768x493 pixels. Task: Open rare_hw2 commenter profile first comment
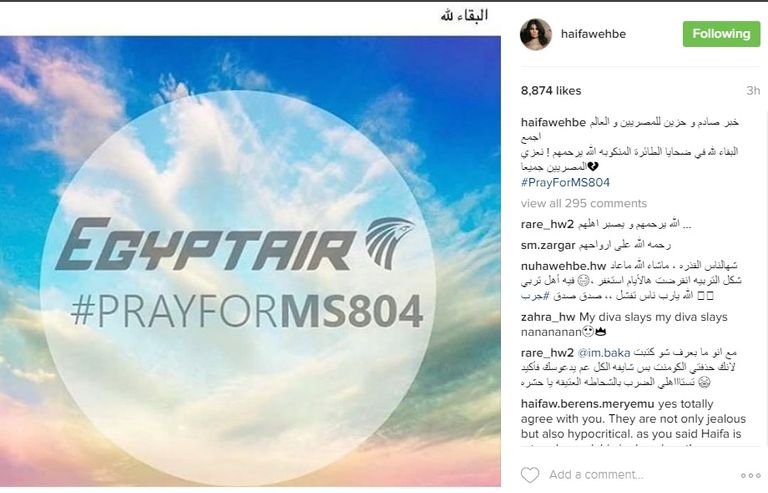click(x=547, y=224)
